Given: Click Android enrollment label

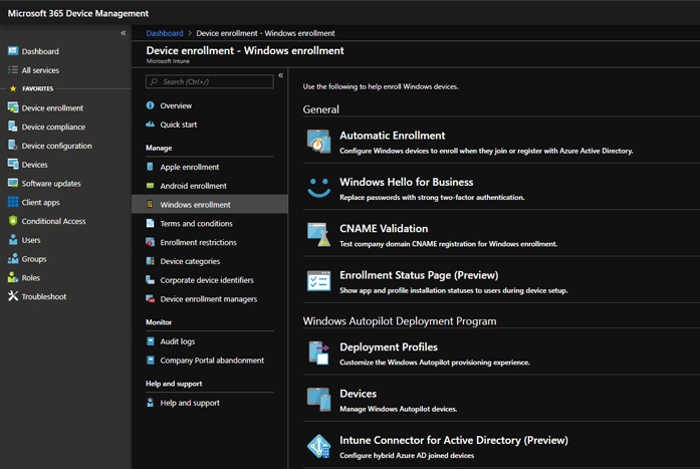Looking at the screenshot, I should click(x=193, y=186).
